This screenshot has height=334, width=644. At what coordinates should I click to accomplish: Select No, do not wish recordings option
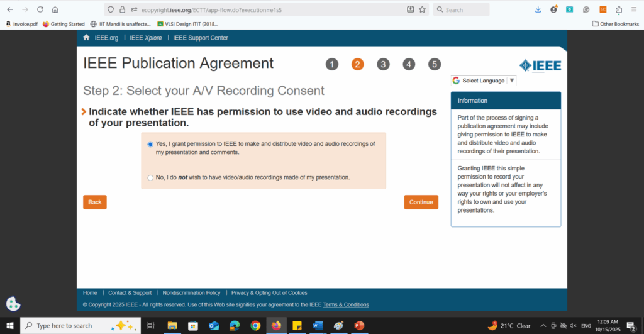pos(150,177)
